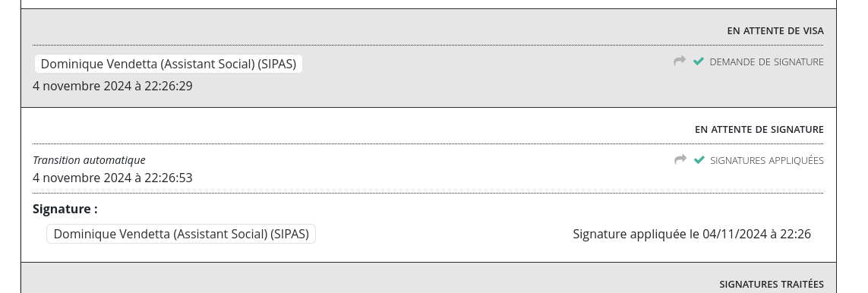This screenshot has height=293, width=868.
Task: Select the timestamp ending in 22:26:53
Action: coord(112,178)
